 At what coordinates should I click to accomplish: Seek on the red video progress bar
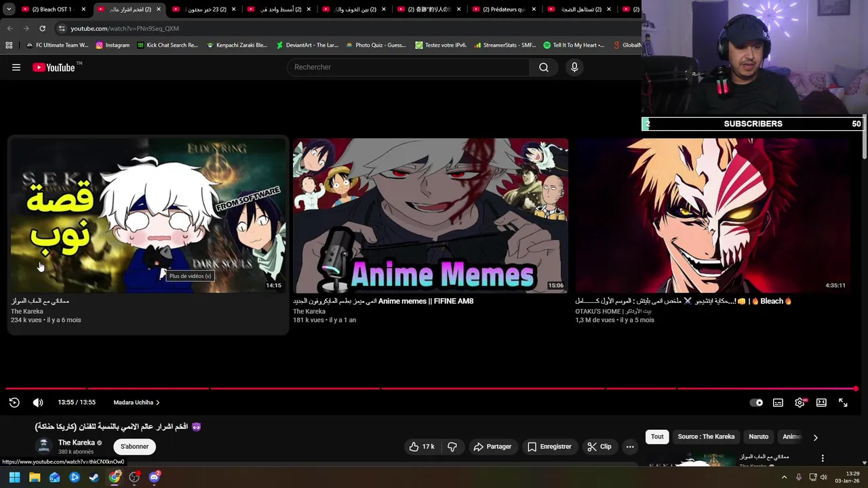431,388
